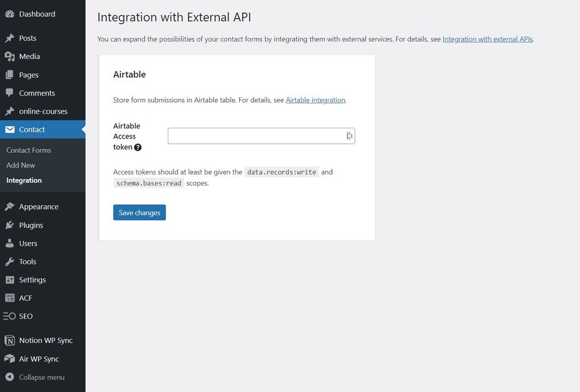Click the online-courses sidebar icon
The image size is (580, 392).
(x=9, y=111)
